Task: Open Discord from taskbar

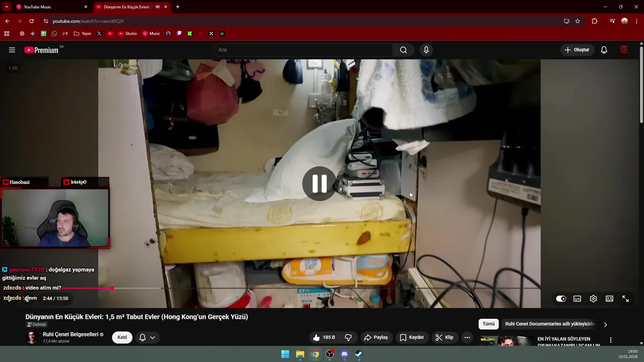Action: click(344, 354)
